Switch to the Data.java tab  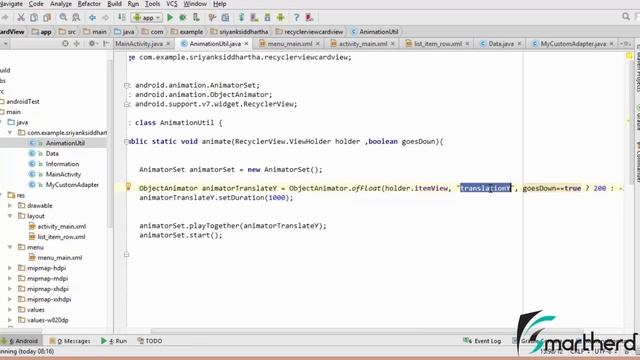(501, 43)
